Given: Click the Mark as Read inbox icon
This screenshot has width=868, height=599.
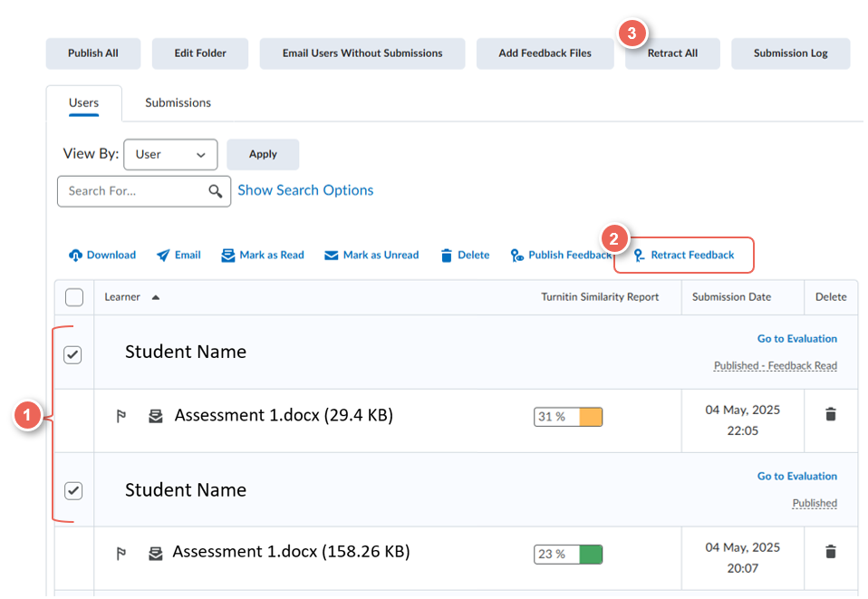Looking at the screenshot, I should click(x=227, y=256).
